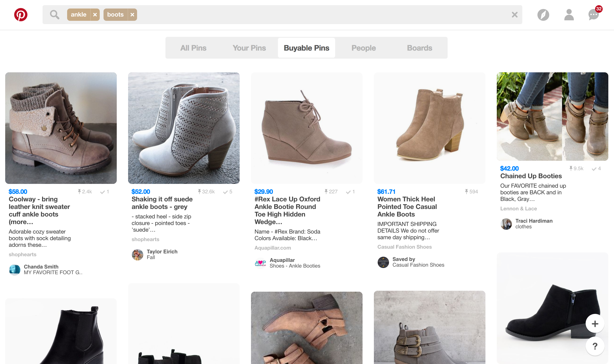Click the $29.90 price
This screenshot has width=614, height=364.
click(x=264, y=191)
